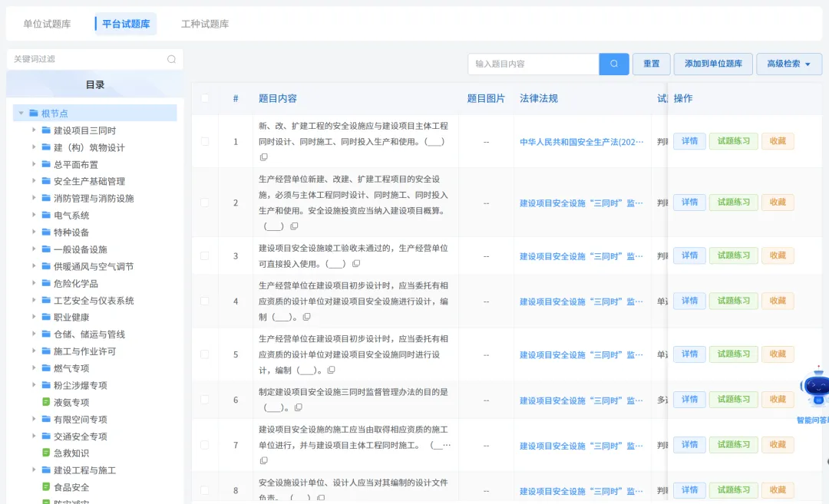Click the blue search magnifier button

[x=614, y=64]
